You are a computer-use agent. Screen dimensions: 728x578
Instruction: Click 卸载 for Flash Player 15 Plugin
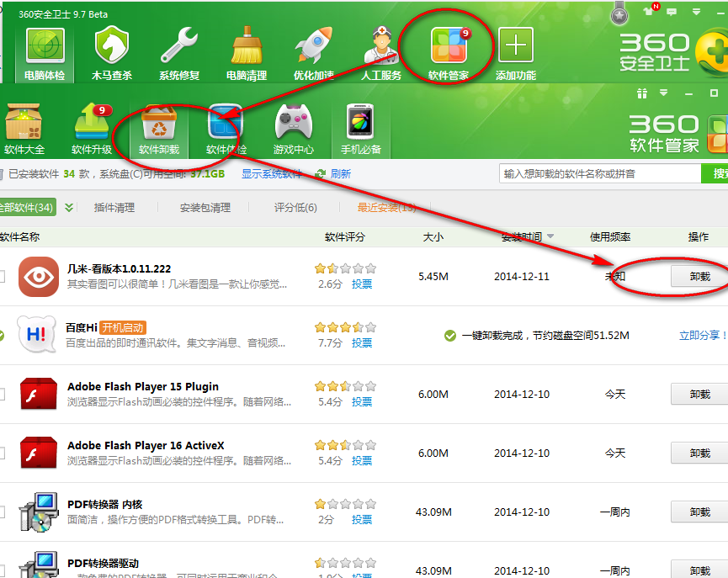coord(699,394)
